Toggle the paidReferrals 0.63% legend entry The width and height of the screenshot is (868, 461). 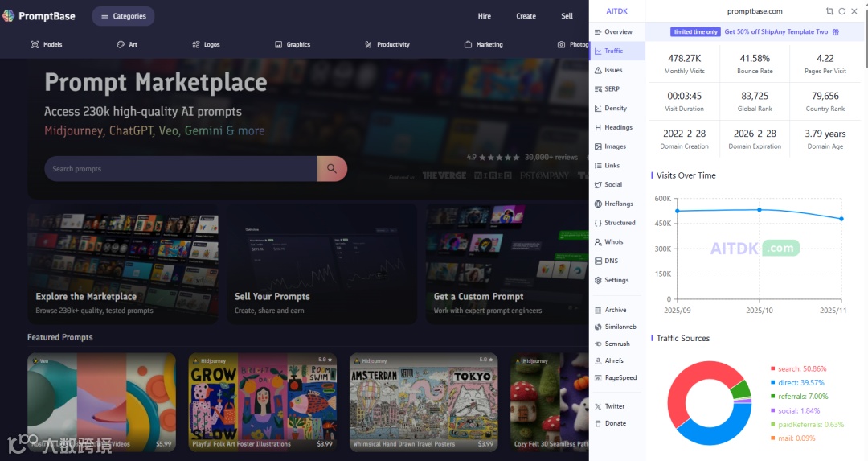click(x=807, y=425)
